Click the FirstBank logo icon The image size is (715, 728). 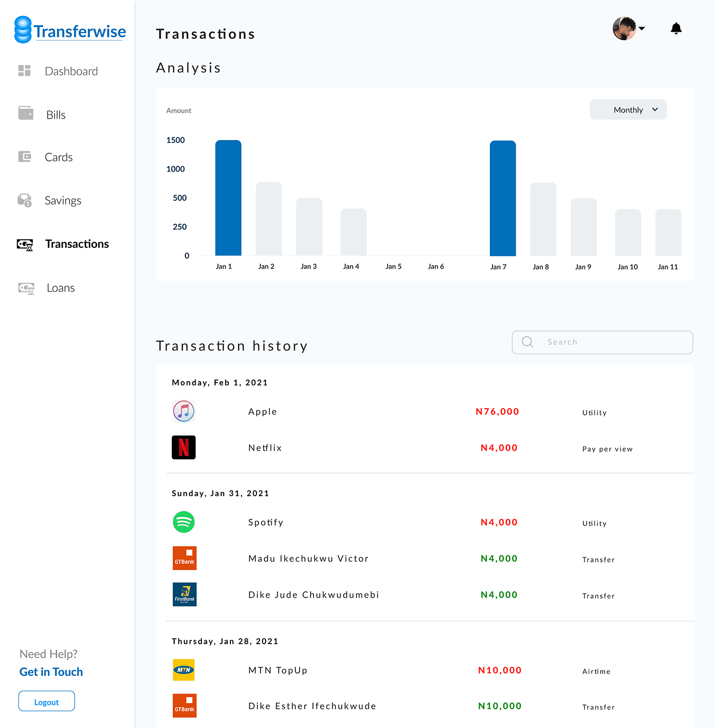(184, 594)
